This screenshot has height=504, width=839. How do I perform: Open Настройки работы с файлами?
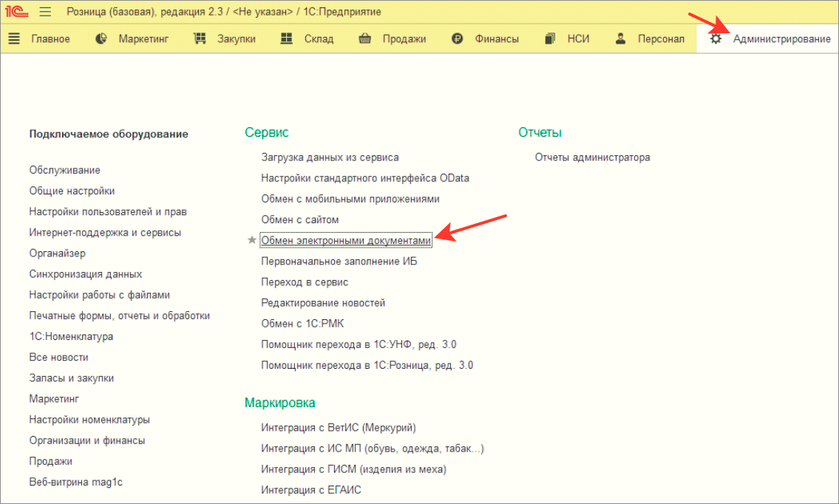[x=100, y=295]
